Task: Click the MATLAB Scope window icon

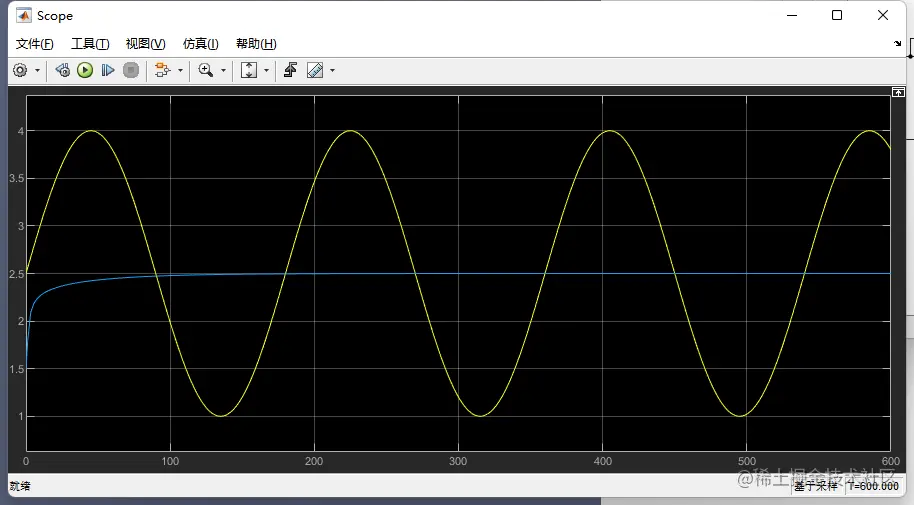Action: click(24, 16)
